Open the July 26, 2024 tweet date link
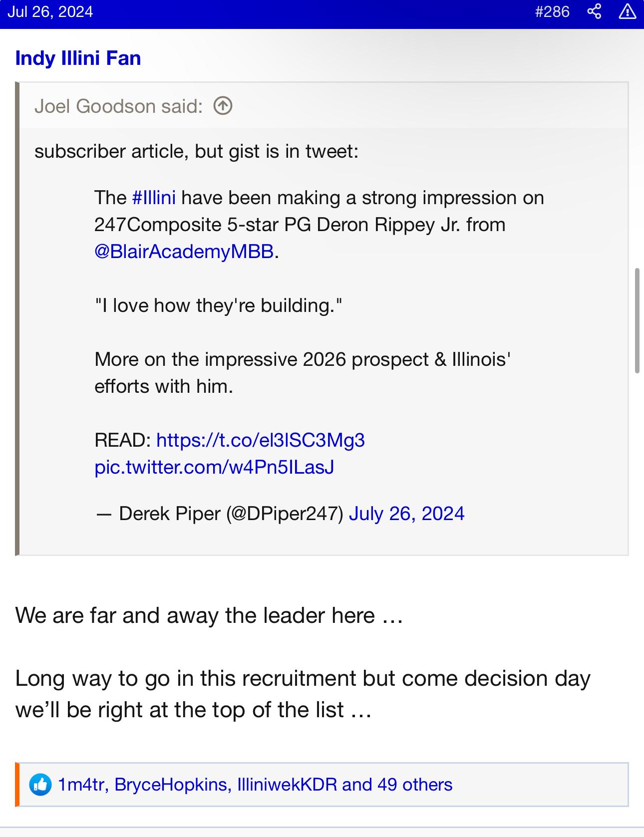The width and height of the screenshot is (644, 837). 406,514
